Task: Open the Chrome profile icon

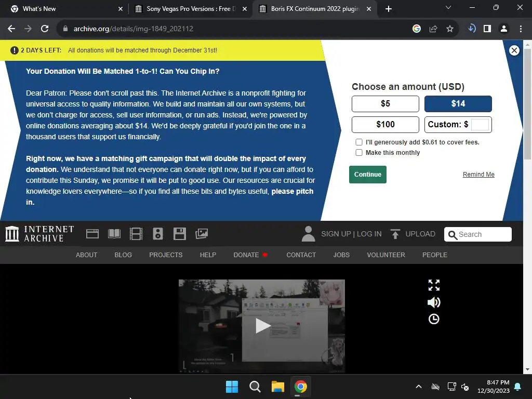Action: point(504,29)
